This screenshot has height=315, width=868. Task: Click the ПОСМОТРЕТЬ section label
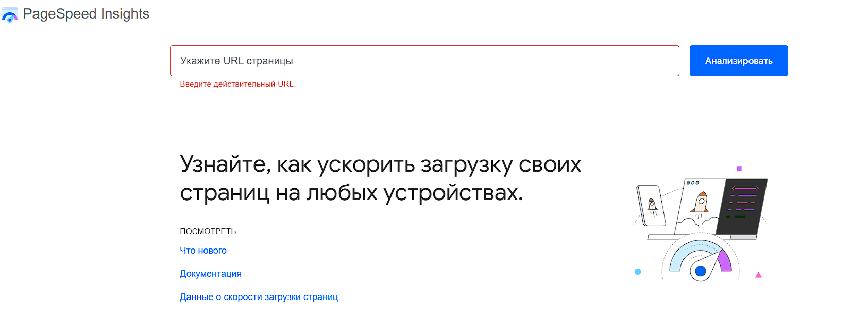(208, 231)
